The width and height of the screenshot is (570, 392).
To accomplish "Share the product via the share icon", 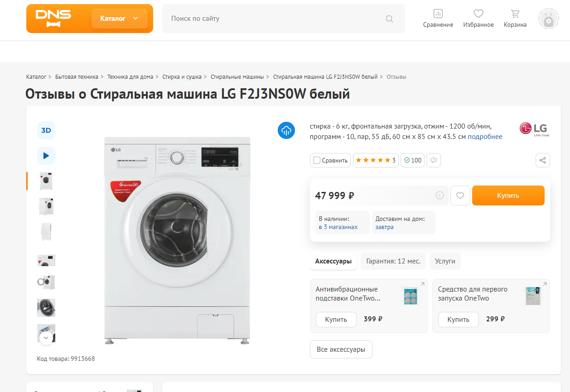I will point(542,160).
